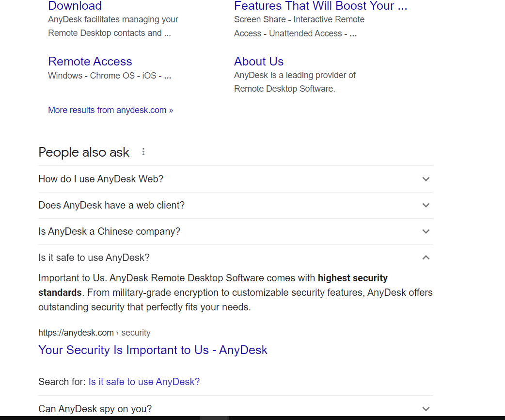Screen dimensions: 505x420
Task: Open the About Us sitelink
Action: click(x=259, y=61)
